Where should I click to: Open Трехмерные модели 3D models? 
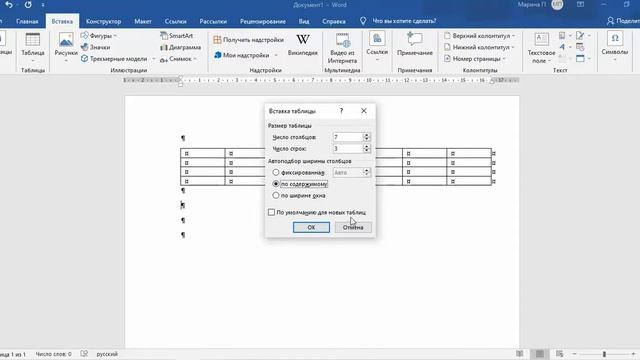point(114,59)
